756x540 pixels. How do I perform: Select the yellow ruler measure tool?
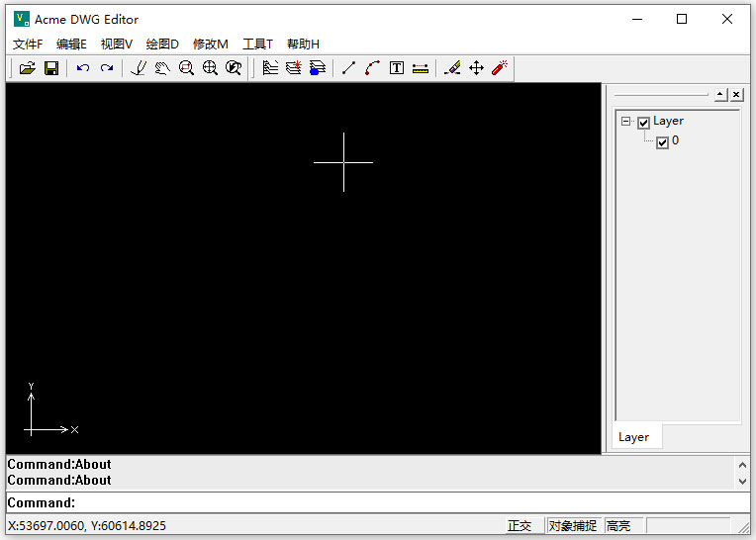pyautogui.click(x=421, y=68)
